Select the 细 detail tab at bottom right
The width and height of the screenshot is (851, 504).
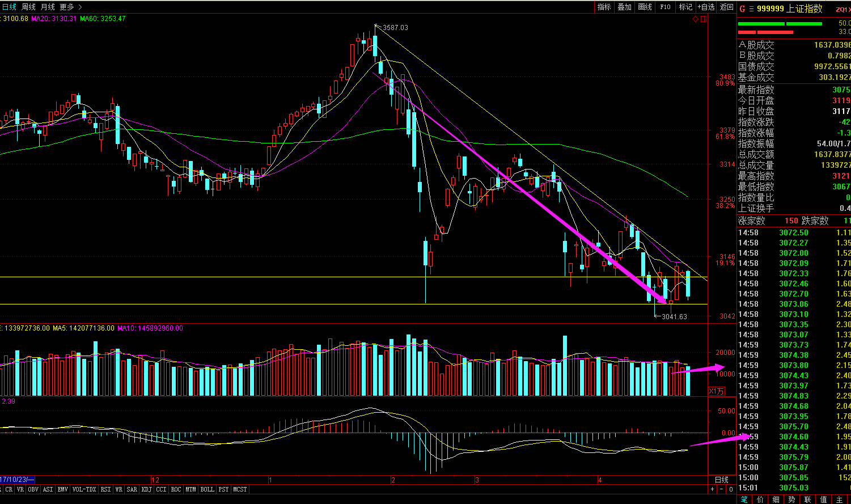tap(776, 499)
